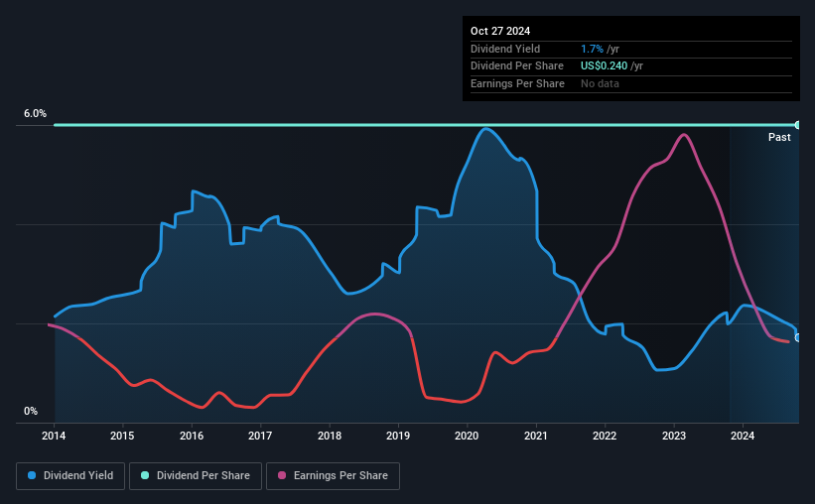The height and width of the screenshot is (504, 815).
Task: Click the pink Earnings Per Share legend dot
Action: pos(282,475)
